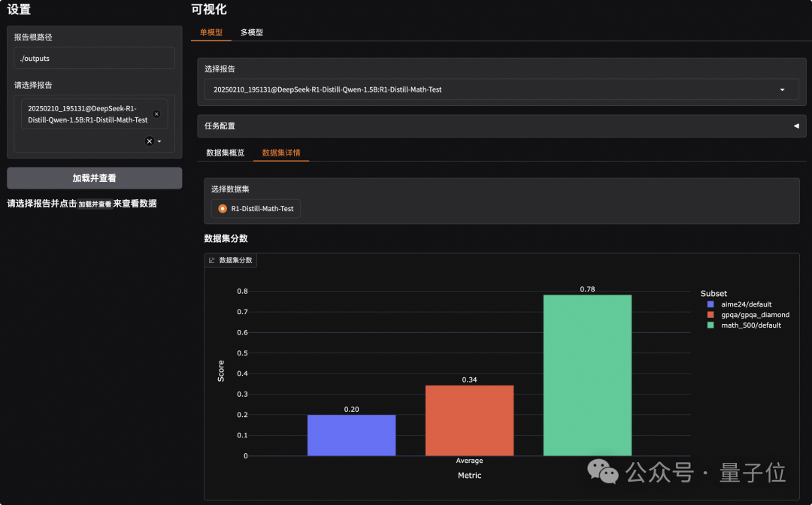
Task: Click the 0.34 bar value label
Action: point(470,380)
